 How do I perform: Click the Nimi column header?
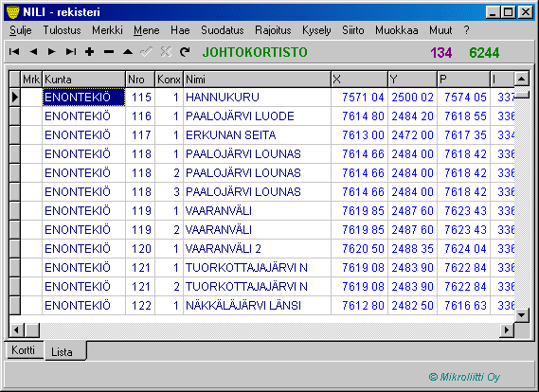[x=257, y=80]
